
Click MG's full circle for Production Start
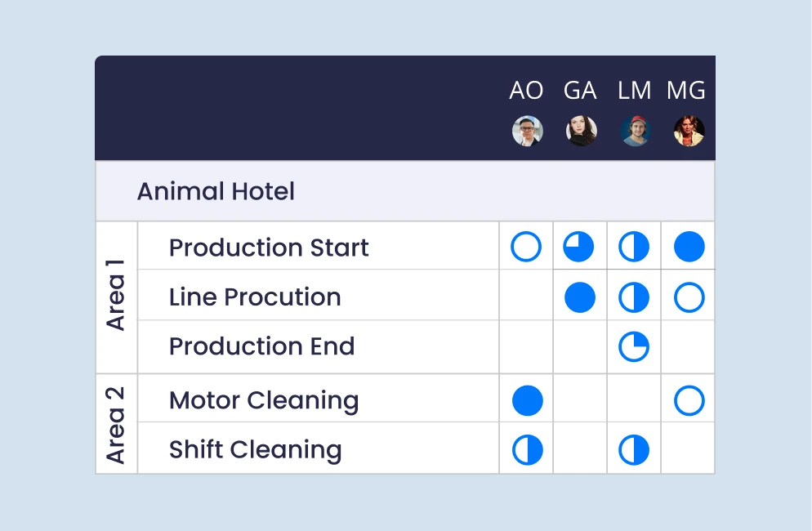coord(689,247)
